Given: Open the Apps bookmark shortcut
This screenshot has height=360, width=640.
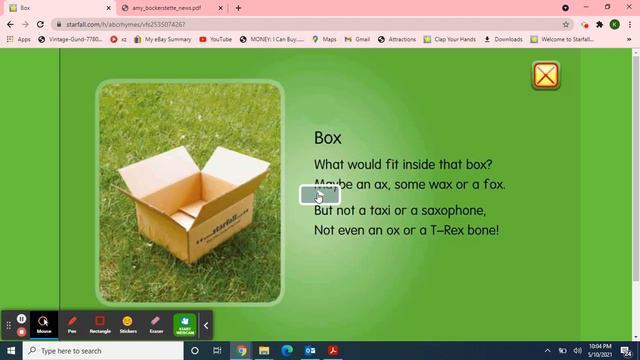Looking at the screenshot, I should click(19, 39).
